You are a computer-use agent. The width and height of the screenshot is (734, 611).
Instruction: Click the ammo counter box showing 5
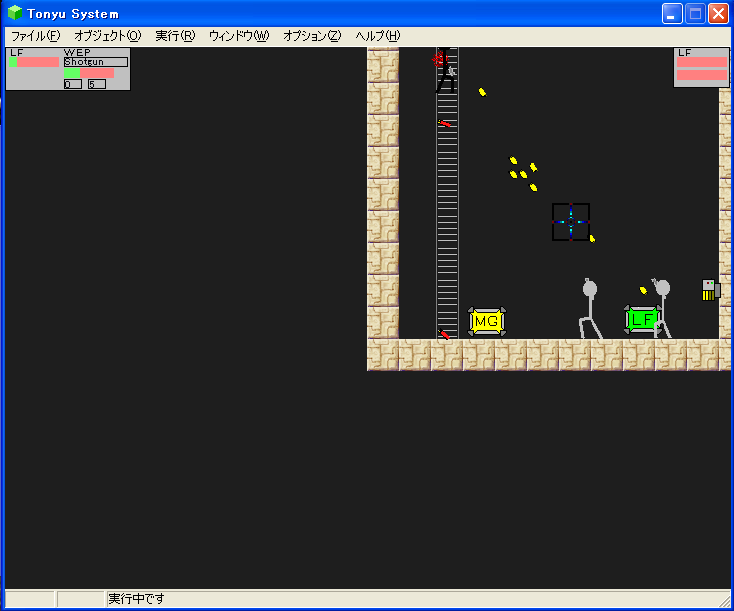pyautogui.click(x=97, y=84)
